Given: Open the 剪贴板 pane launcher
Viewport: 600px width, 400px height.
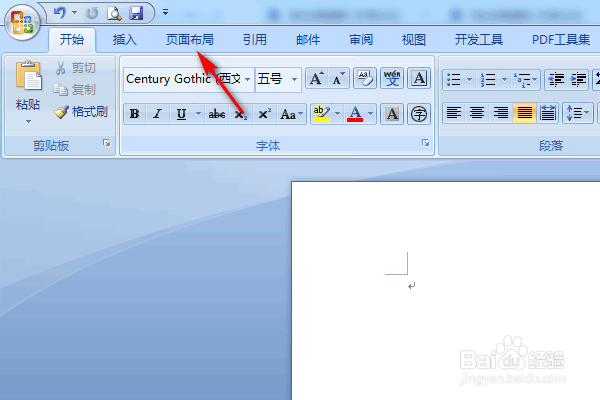Looking at the screenshot, I should [x=106, y=143].
